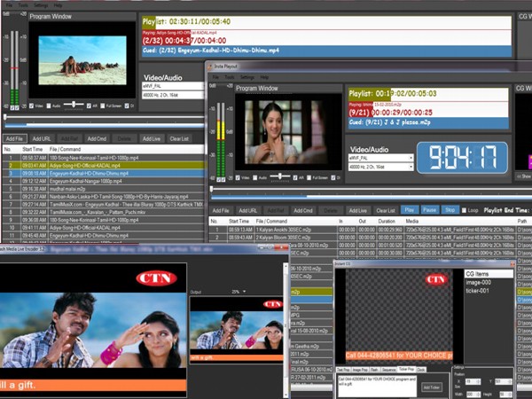532x399 pixels.
Task: Select image-000 in CG Items list
Action: coord(478,282)
